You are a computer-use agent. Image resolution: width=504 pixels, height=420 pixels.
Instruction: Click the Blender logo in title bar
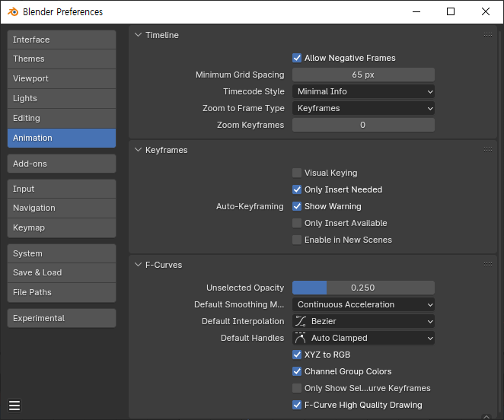tap(11, 11)
